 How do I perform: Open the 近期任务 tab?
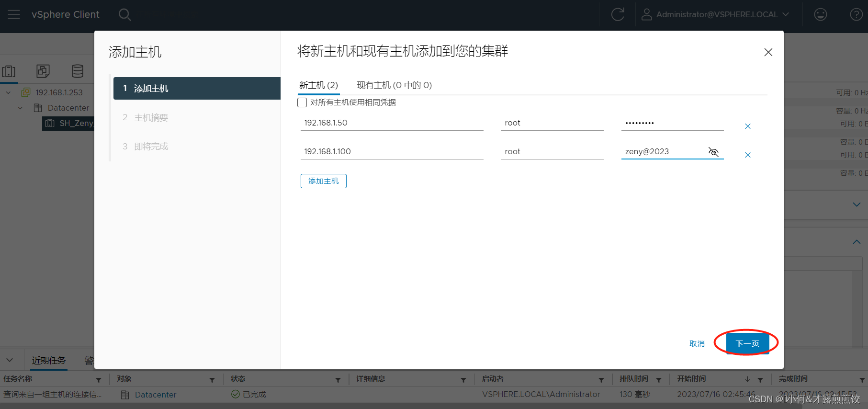(48, 360)
